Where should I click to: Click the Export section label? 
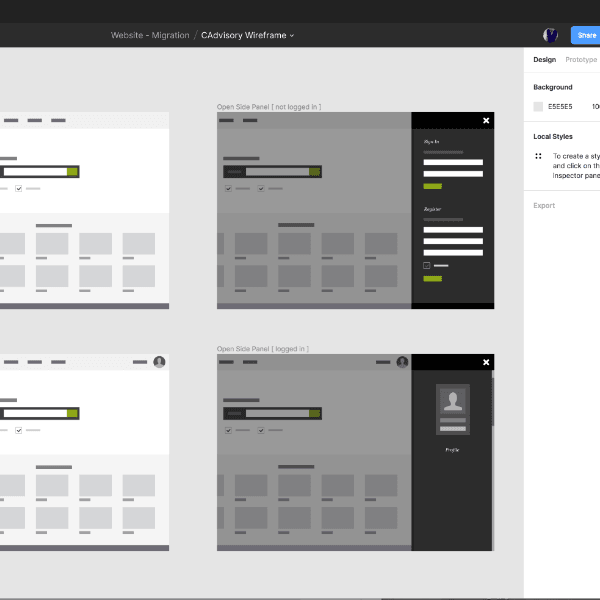coord(544,206)
